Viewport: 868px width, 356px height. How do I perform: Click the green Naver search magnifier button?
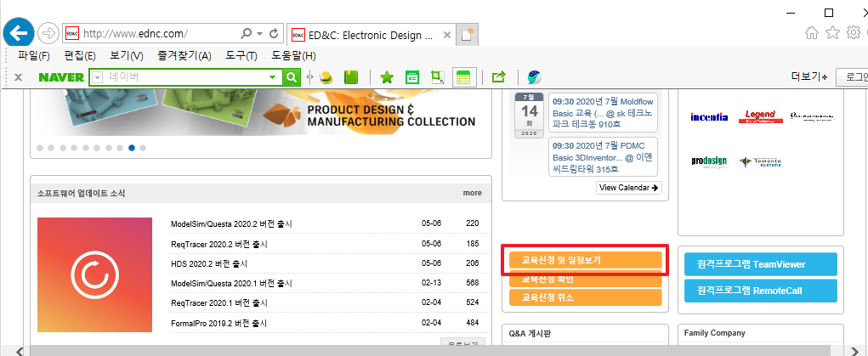tap(292, 77)
